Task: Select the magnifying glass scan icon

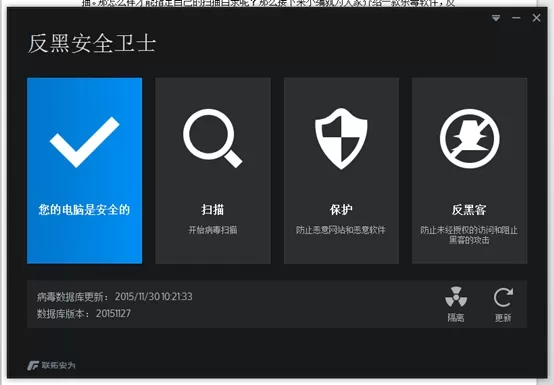Action: (x=213, y=138)
